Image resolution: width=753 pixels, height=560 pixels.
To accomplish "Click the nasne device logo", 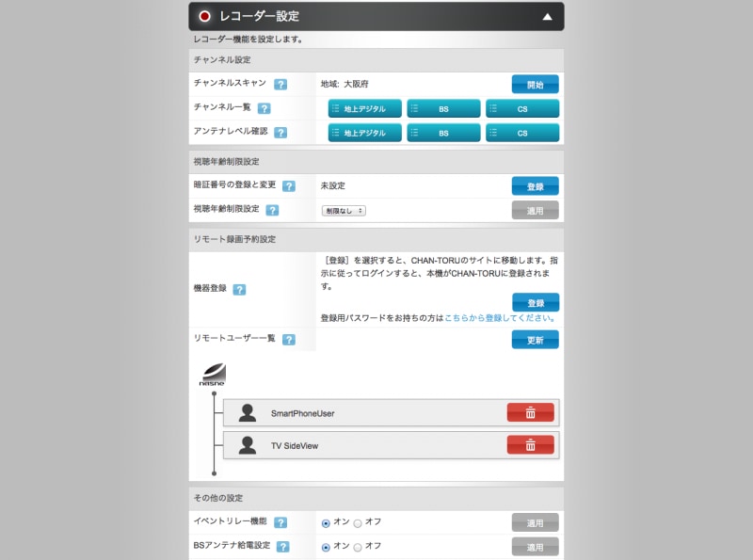I will pos(214,374).
